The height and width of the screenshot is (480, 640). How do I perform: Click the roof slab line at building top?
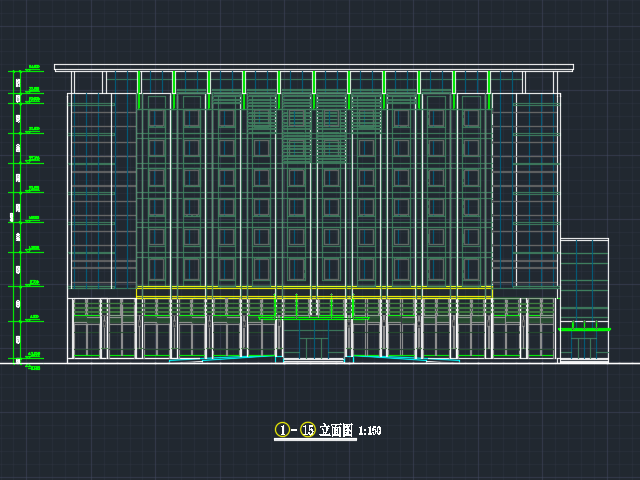click(x=314, y=68)
